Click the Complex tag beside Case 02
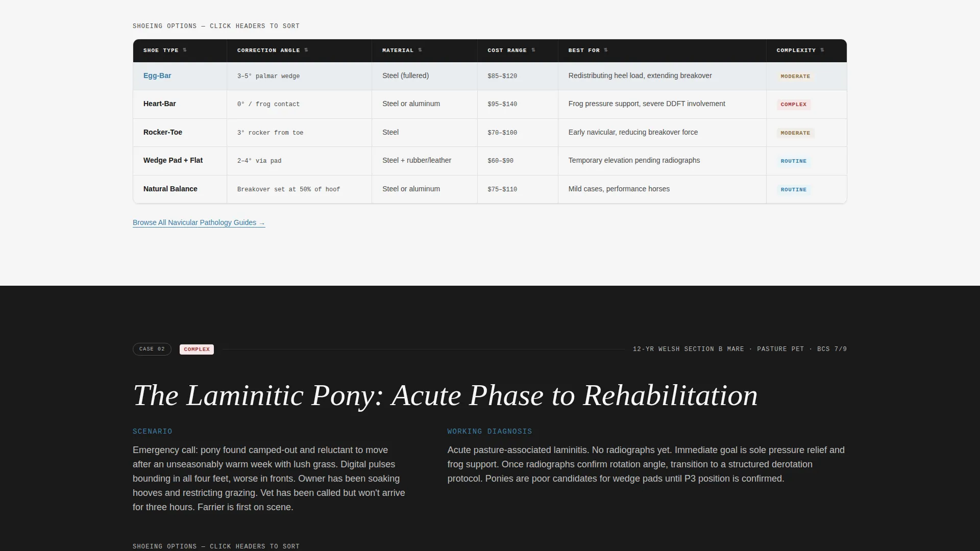The height and width of the screenshot is (551, 980). [197, 349]
